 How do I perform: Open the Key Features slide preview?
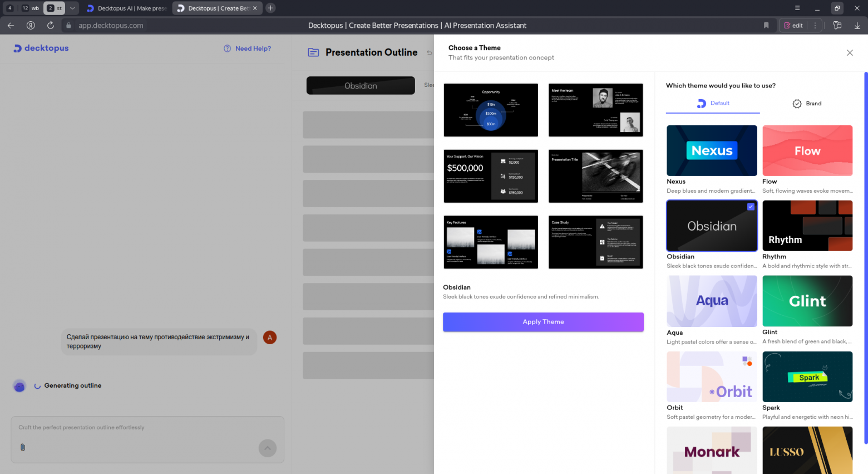(491, 242)
